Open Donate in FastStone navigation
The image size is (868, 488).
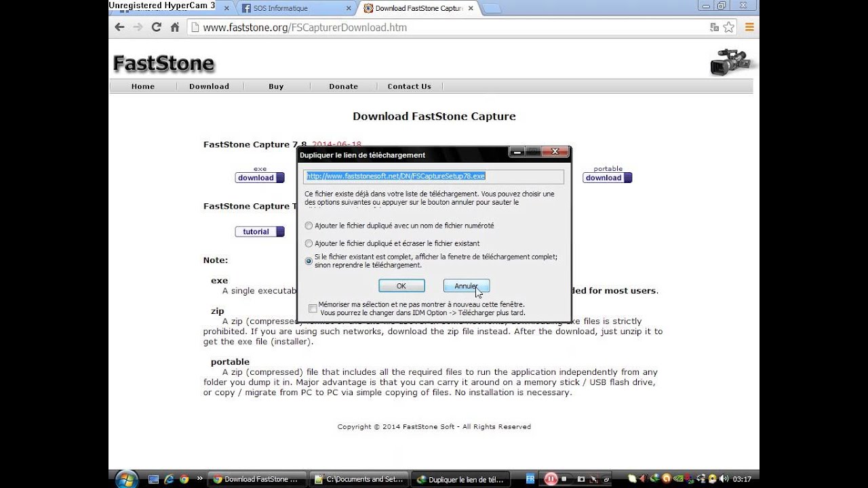pos(344,86)
